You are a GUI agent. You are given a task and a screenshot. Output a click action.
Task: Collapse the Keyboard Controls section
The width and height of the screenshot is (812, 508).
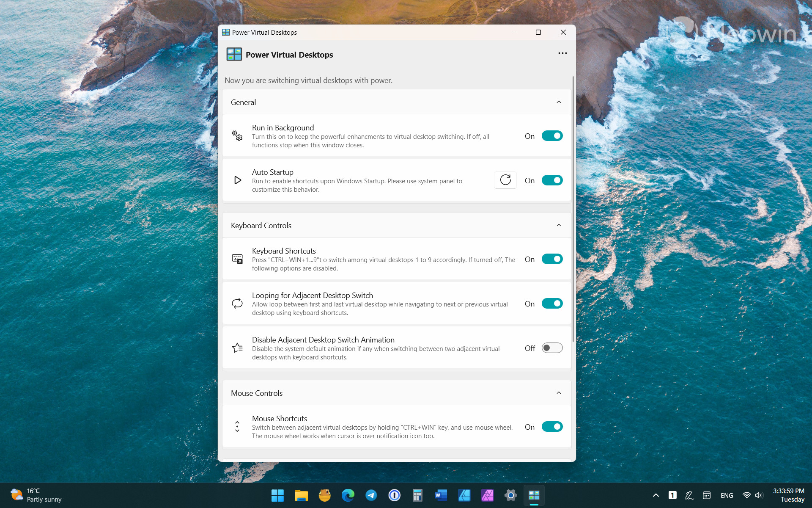[x=559, y=225]
